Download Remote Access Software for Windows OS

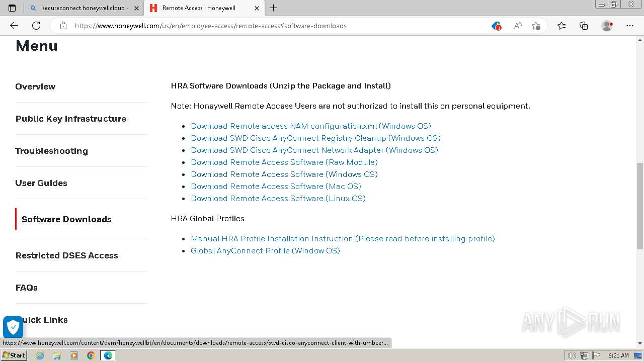point(284,174)
